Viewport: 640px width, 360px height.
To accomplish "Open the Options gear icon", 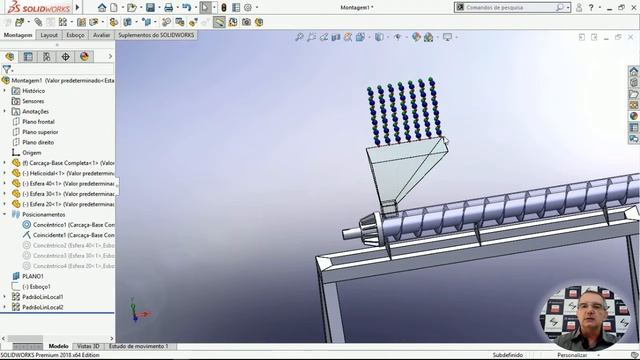I will click(248, 7).
